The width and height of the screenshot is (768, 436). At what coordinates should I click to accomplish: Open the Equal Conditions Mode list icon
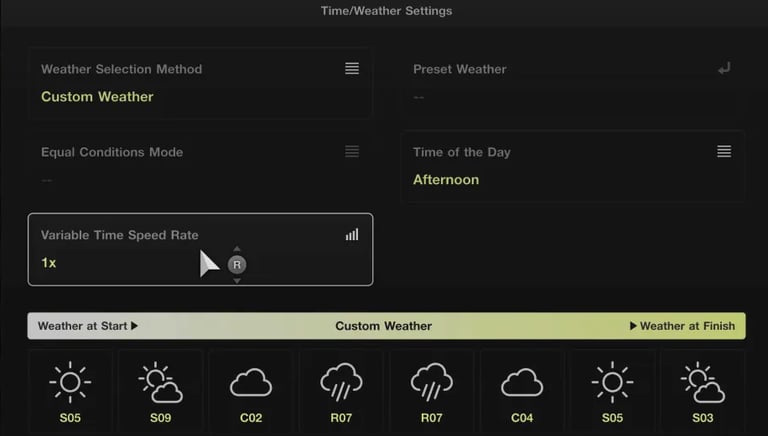352,151
